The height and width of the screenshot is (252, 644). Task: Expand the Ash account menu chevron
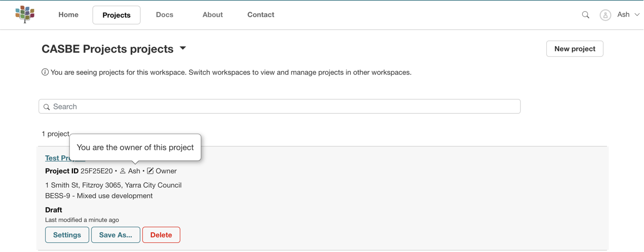pos(637,15)
